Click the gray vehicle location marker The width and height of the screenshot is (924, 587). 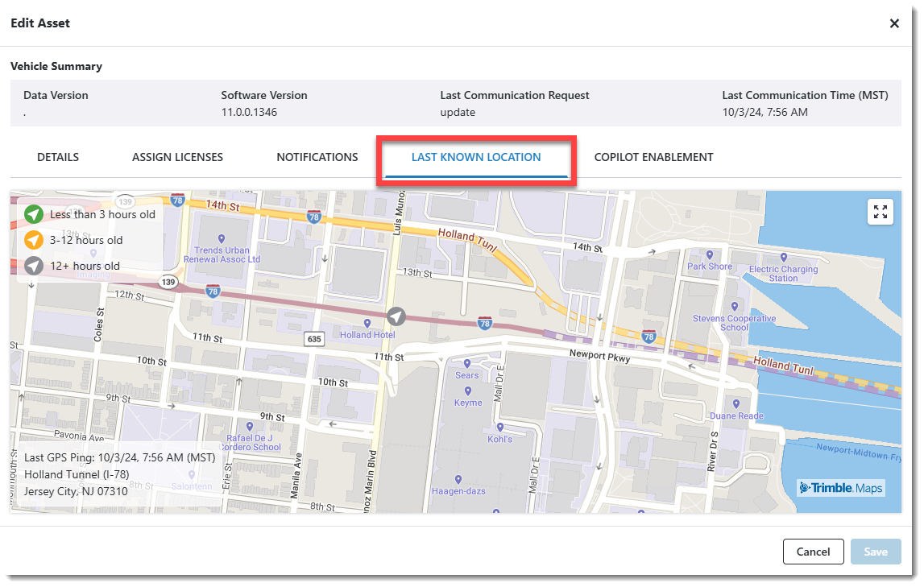tap(396, 316)
